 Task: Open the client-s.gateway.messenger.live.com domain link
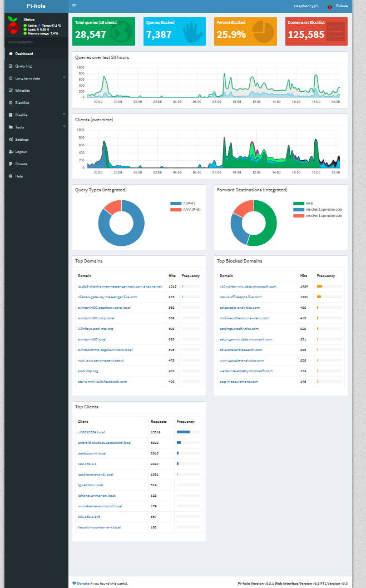[107, 297]
